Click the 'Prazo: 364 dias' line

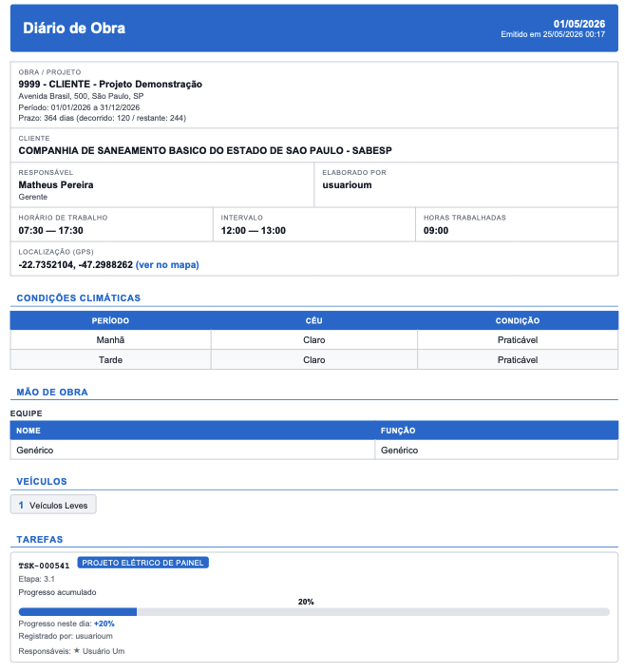pos(102,118)
